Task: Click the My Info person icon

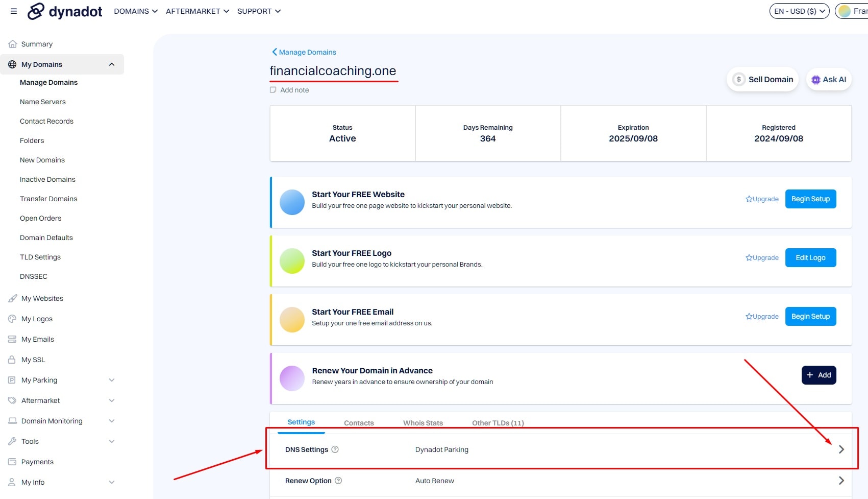Action: point(12,482)
